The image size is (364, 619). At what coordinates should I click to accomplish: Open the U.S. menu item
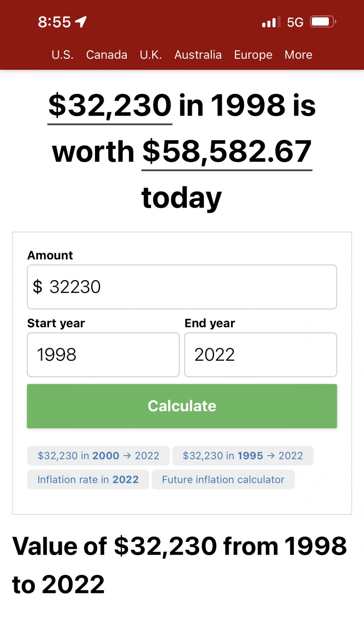coord(63,55)
